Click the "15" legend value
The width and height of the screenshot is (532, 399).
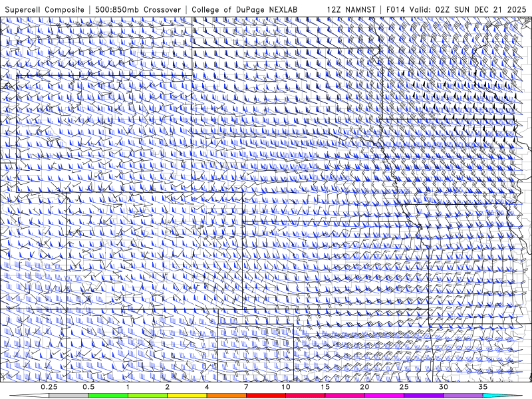coord(325,387)
